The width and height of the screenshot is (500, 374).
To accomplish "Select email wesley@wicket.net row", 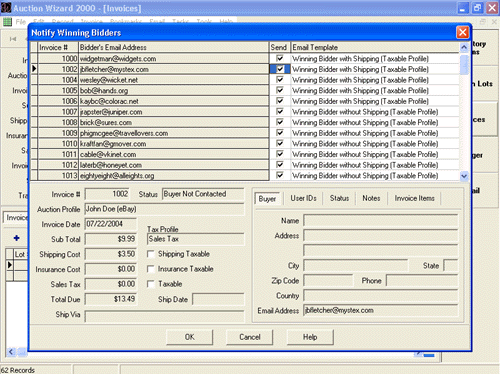I will point(174,80).
